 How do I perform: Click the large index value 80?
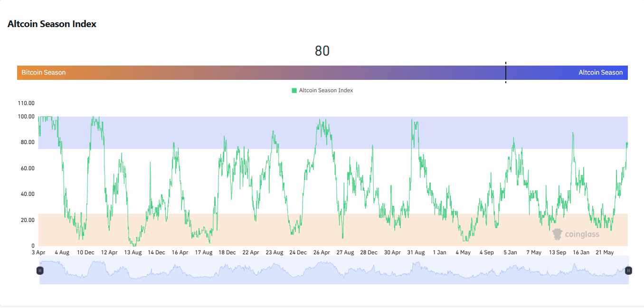[322, 50]
